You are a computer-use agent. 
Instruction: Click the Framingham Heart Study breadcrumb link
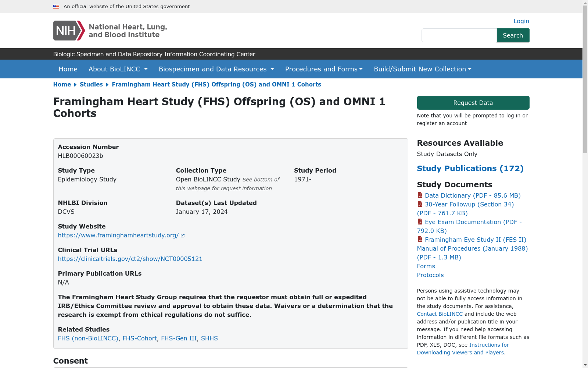[x=216, y=85]
